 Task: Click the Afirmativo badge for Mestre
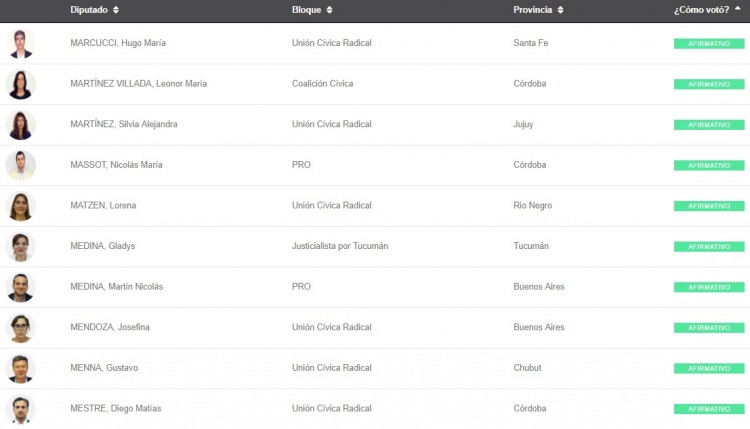pos(709,409)
